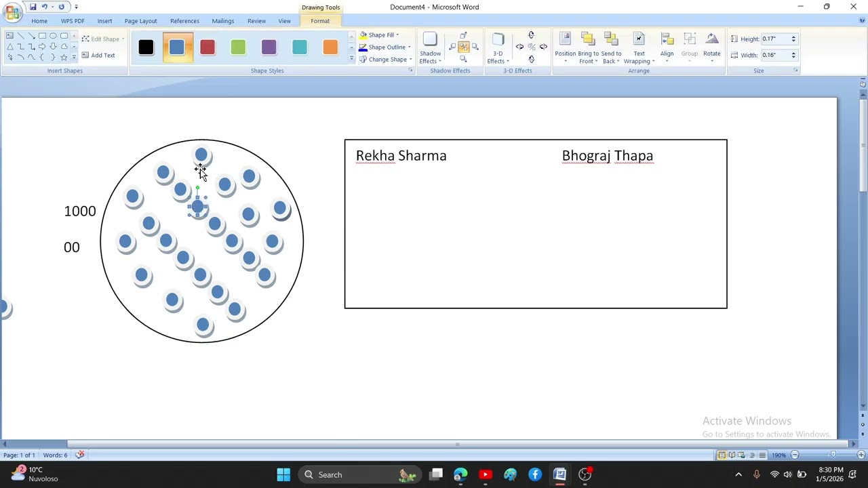Screen dimensions: 868x488
Task: Click the zoom slider handle
Action: click(x=833, y=455)
